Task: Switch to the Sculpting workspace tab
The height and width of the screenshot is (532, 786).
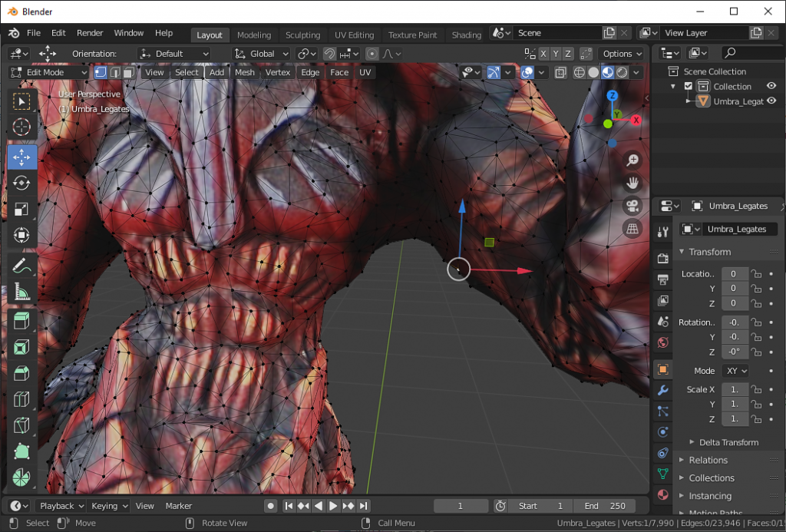Action: 302,35
